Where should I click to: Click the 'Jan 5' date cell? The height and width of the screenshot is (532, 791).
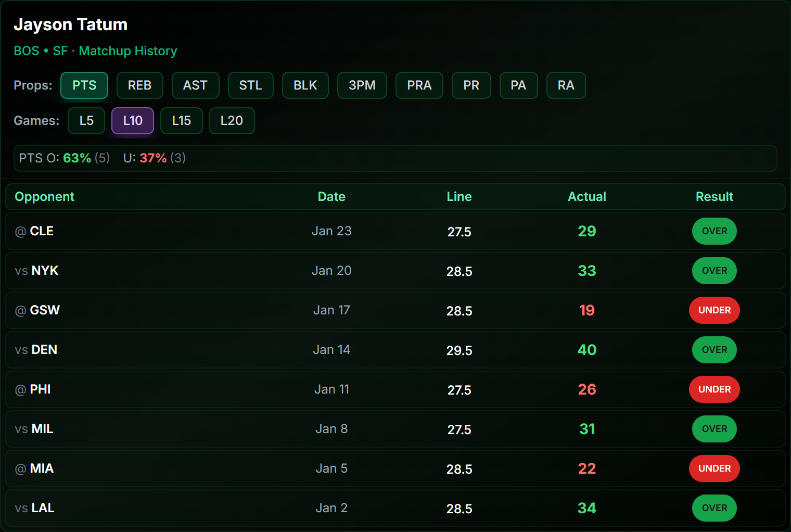click(331, 468)
